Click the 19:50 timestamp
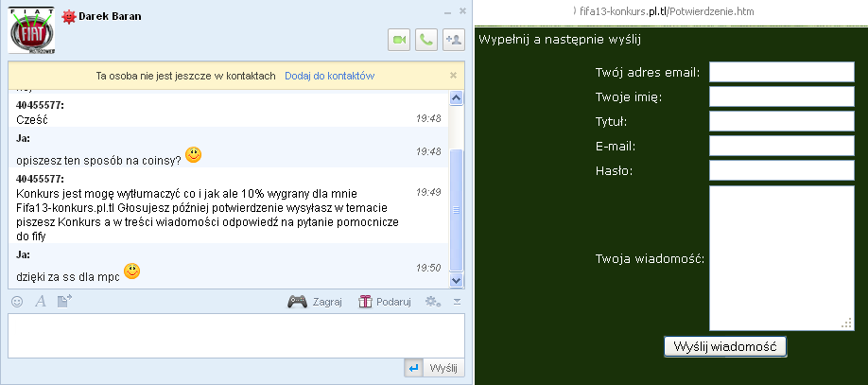The height and width of the screenshot is (385, 868). [x=428, y=268]
